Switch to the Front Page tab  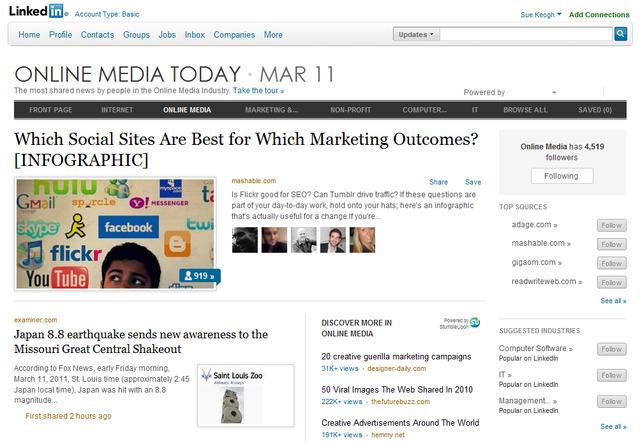51,110
